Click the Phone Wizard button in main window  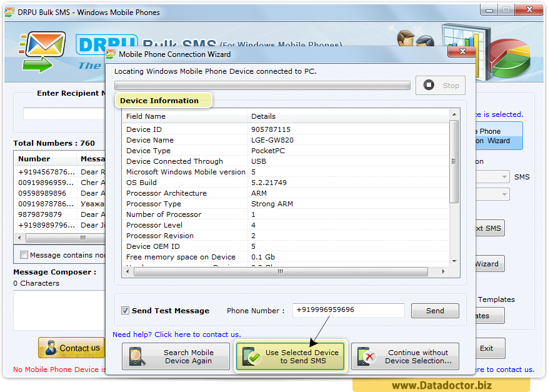[499, 136]
